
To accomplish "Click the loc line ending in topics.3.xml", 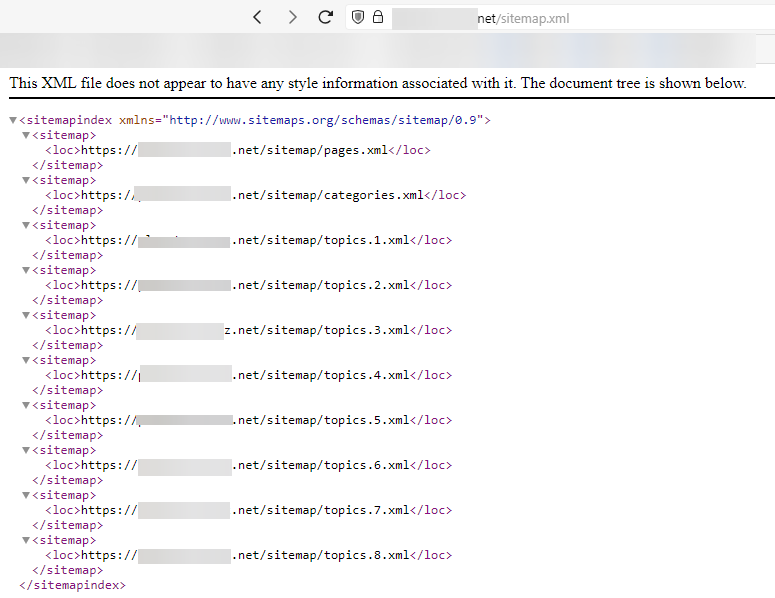I will click(249, 330).
